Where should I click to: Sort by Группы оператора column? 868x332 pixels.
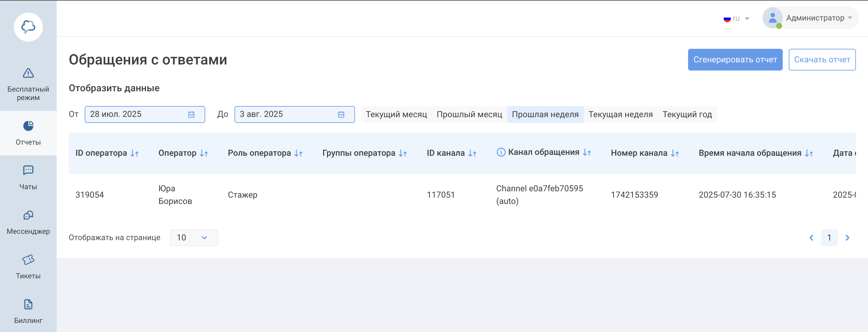[403, 154]
